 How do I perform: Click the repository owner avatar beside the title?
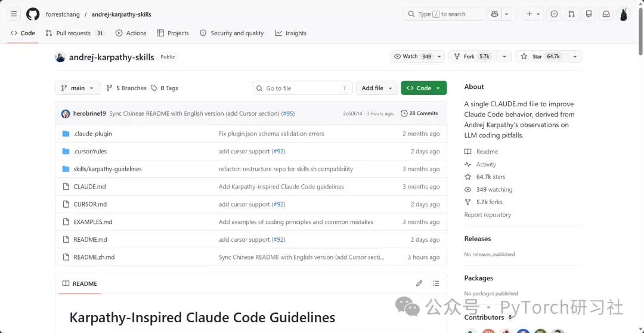[x=60, y=57]
